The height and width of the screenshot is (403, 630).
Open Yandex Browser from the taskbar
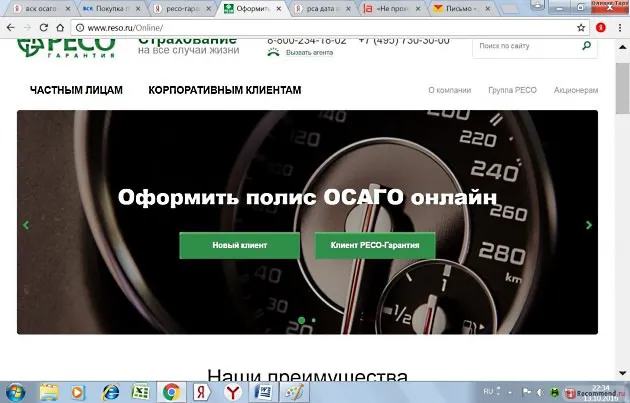pyautogui.click(x=233, y=392)
